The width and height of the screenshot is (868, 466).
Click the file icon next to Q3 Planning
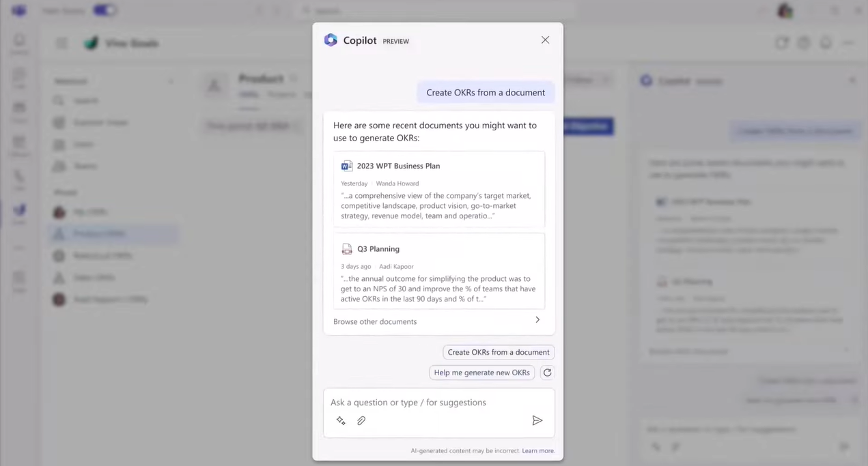347,249
